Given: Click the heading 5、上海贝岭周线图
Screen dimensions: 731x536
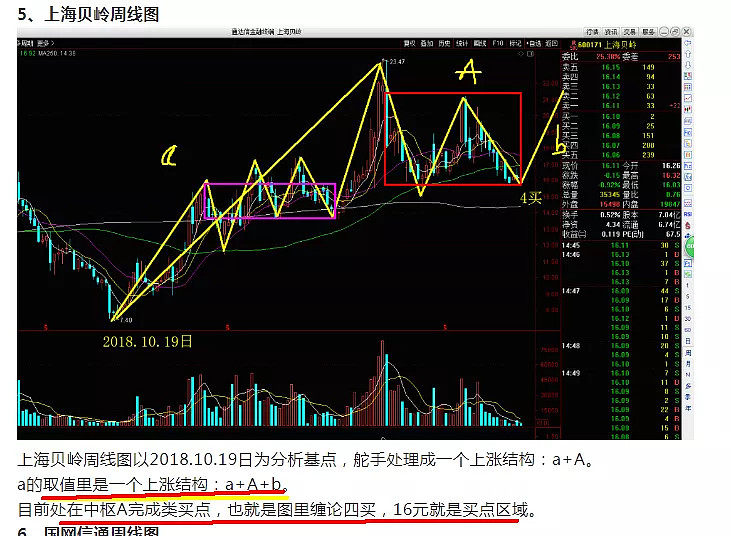Looking at the screenshot, I should 88,14.
